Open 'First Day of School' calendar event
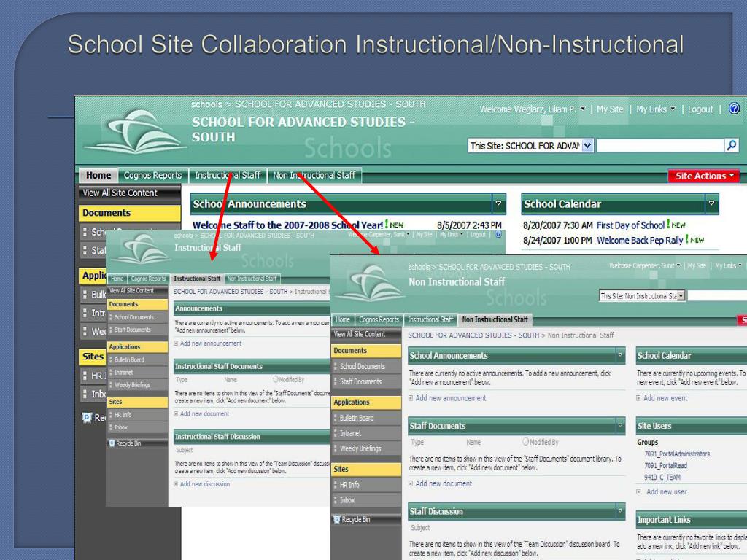Image resolution: width=747 pixels, height=560 pixels. pyautogui.click(x=630, y=225)
